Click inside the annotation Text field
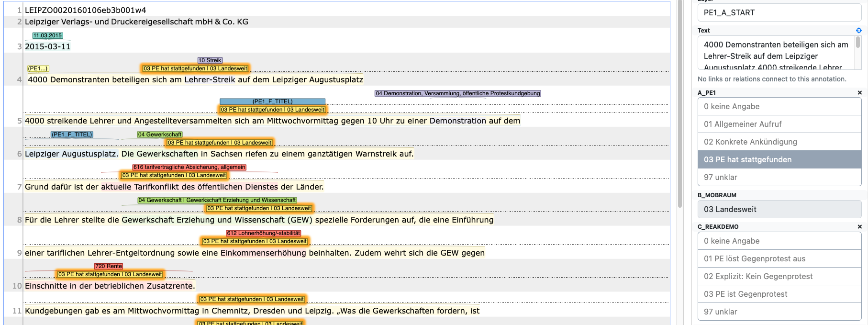The width and height of the screenshot is (868, 325). (x=776, y=53)
